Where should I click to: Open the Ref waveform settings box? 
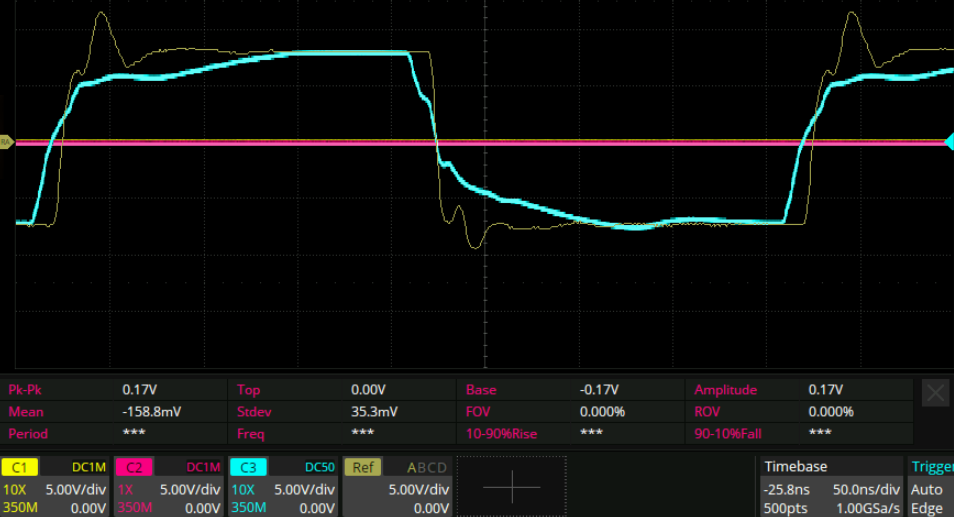(x=397, y=487)
